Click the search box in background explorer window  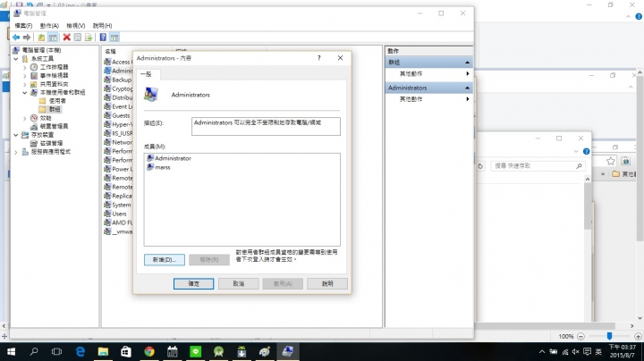click(x=538, y=165)
